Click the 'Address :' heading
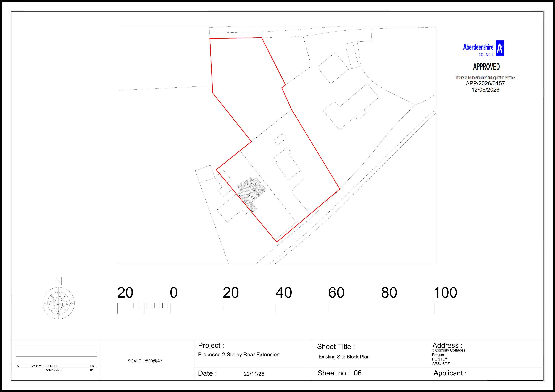The height and width of the screenshot is (392, 555). (447, 345)
